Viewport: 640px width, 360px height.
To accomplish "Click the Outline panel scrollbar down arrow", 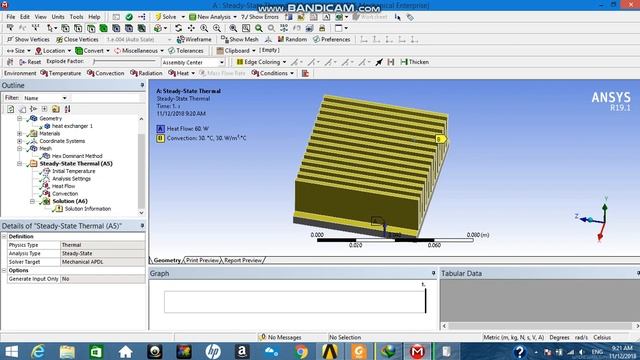I will pos(141,213).
